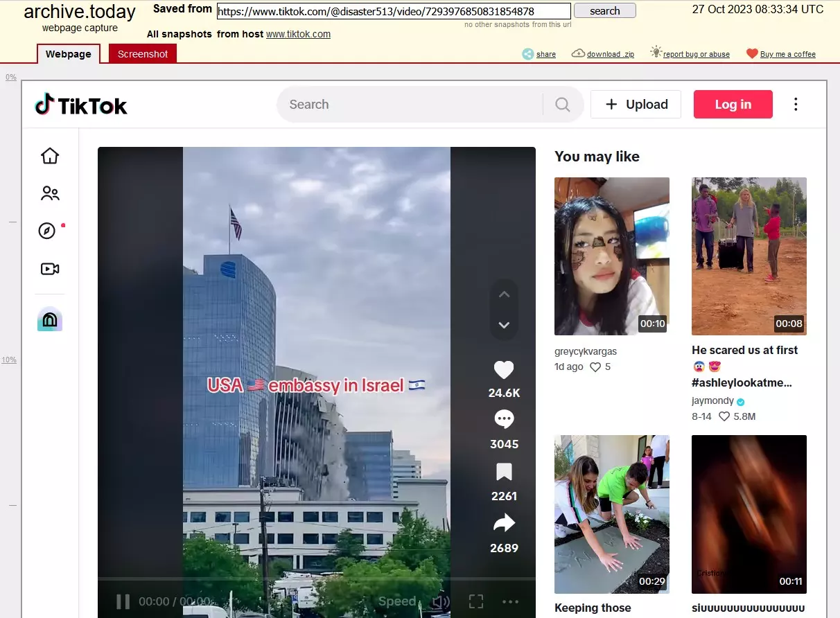Open the Following people icon in sidebar
This screenshot has height=618, width=840.
50,193
